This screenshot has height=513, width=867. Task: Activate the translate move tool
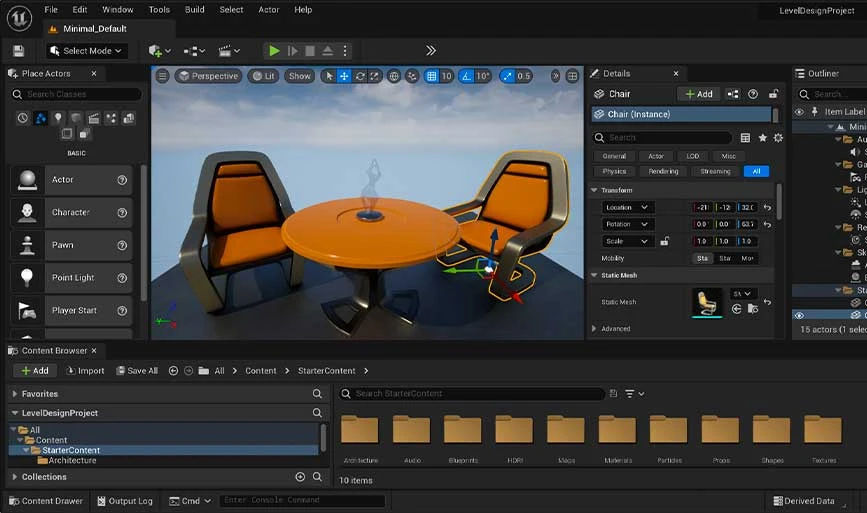click(344, 76)
